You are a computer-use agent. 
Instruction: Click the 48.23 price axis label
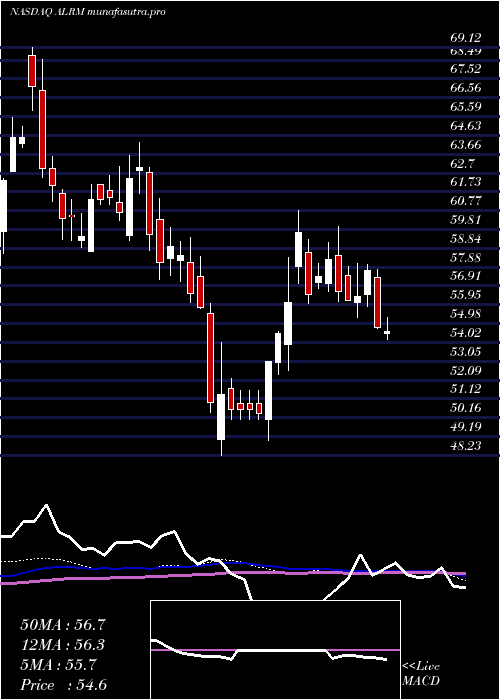point(466,445)
